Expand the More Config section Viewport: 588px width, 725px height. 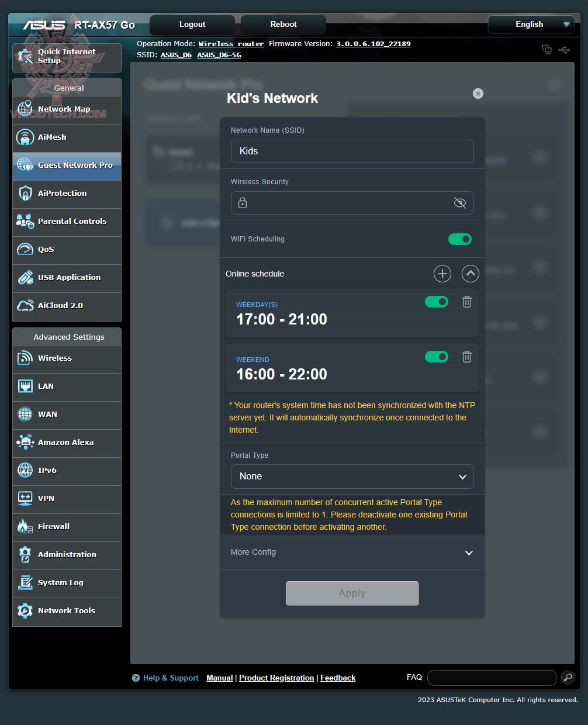[352, 553]
